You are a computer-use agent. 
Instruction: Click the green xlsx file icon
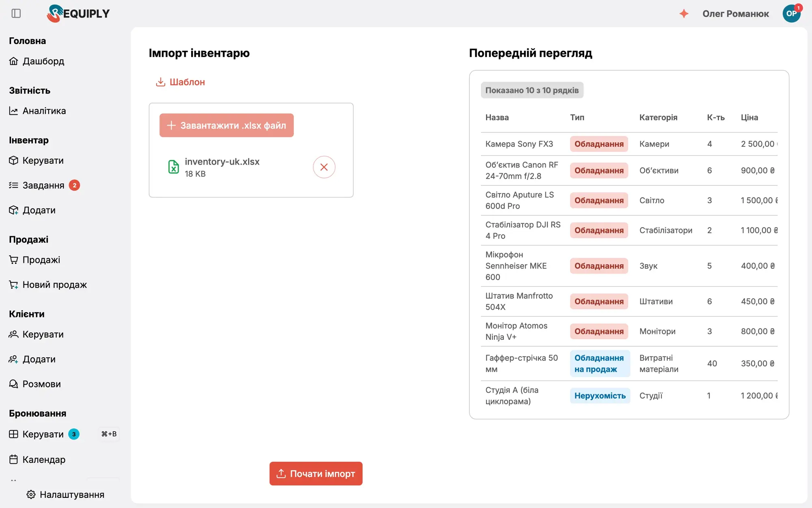[173, 167]
